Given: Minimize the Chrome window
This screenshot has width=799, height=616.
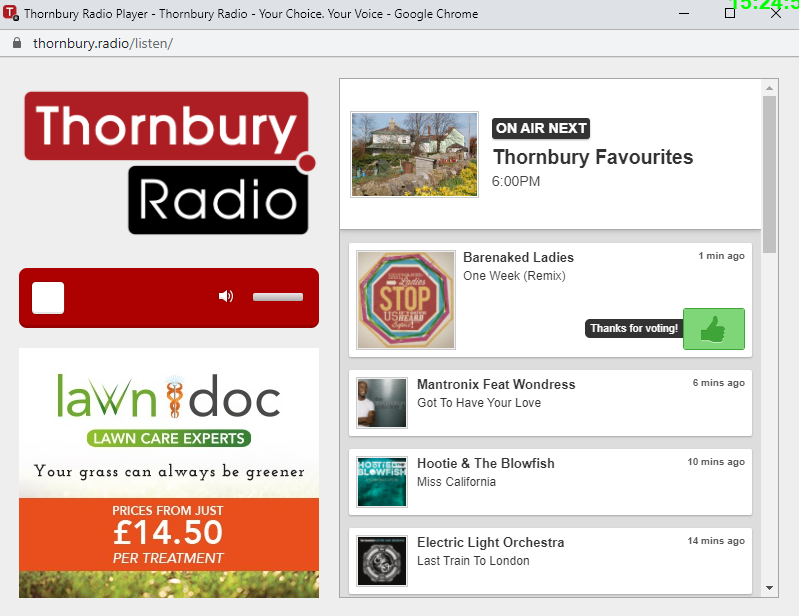Looking at the screenshot, I should tap(684, 13).
